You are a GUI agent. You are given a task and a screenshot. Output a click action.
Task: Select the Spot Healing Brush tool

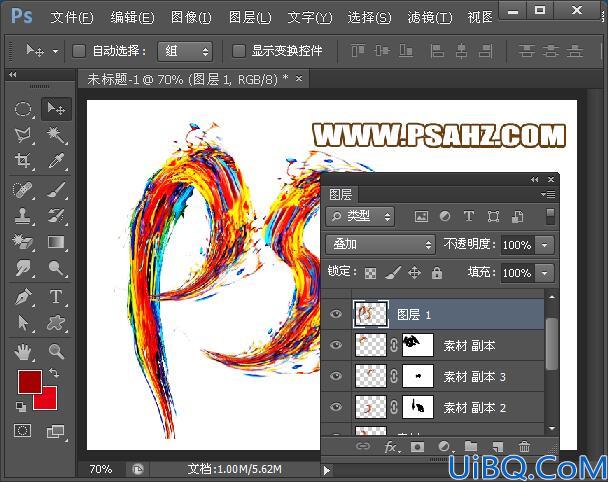point(23,190)
